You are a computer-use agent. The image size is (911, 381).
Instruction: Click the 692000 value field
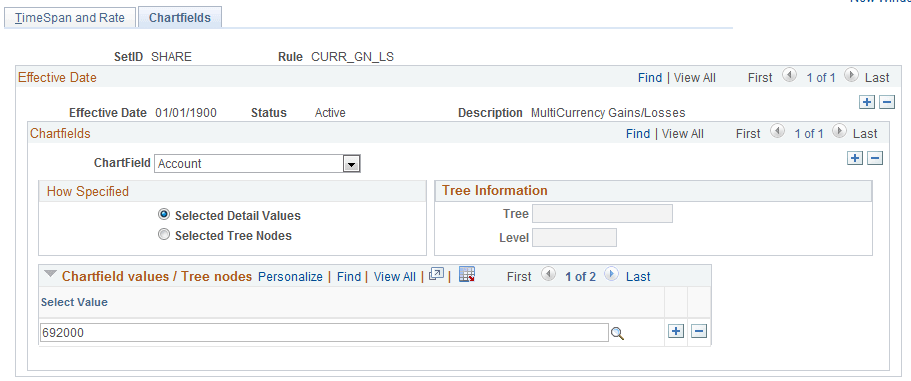pyautogui.click(x=324, y=333)
